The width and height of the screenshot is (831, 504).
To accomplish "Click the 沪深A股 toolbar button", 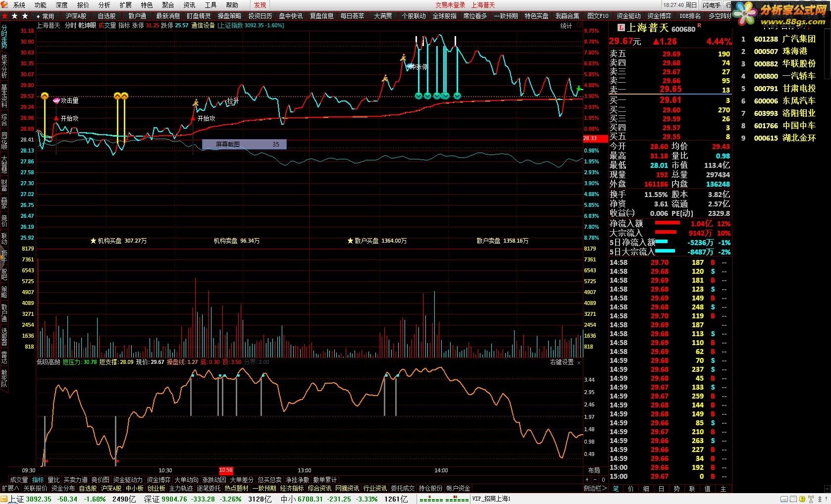I will point(76,16).
